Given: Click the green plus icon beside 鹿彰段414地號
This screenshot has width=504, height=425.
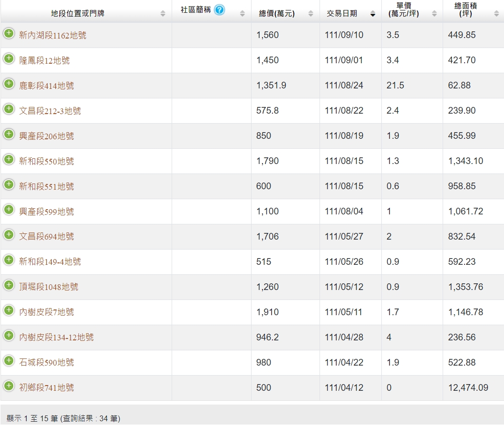Looking at the screenshot, I should 9,84.
